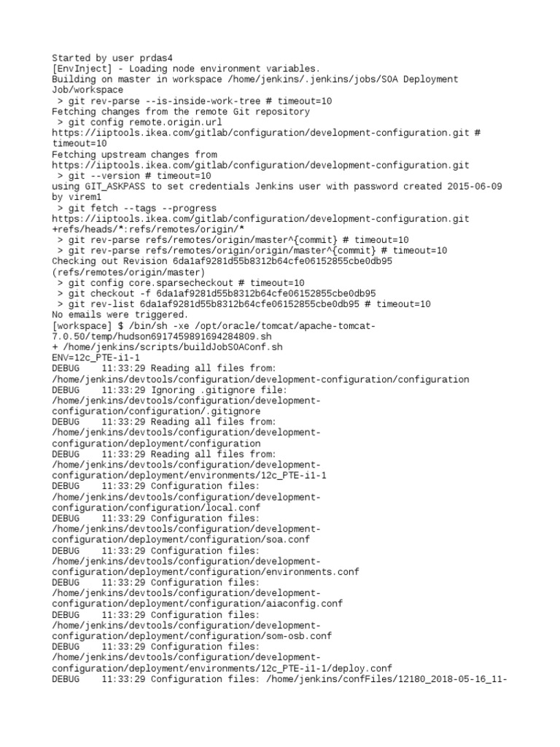
Task: Click the 'No emails were triggered.' line
Action: point(120,314)
